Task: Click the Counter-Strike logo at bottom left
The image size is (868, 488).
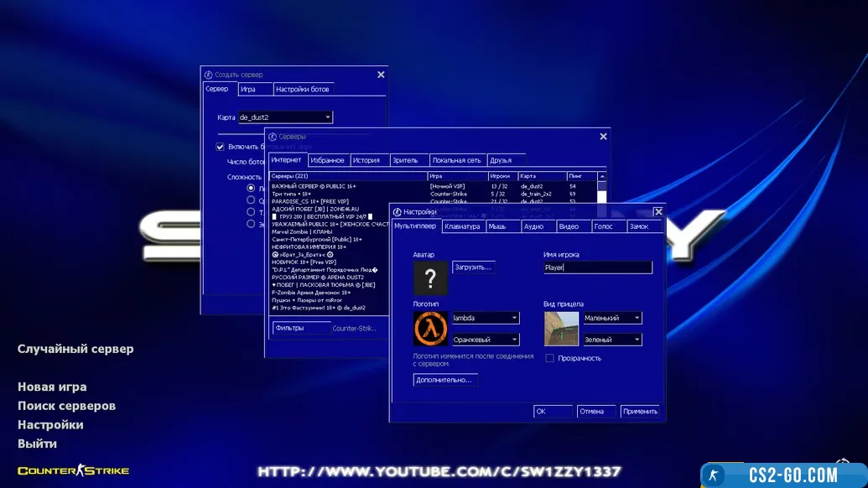Action: pos(74,471)
